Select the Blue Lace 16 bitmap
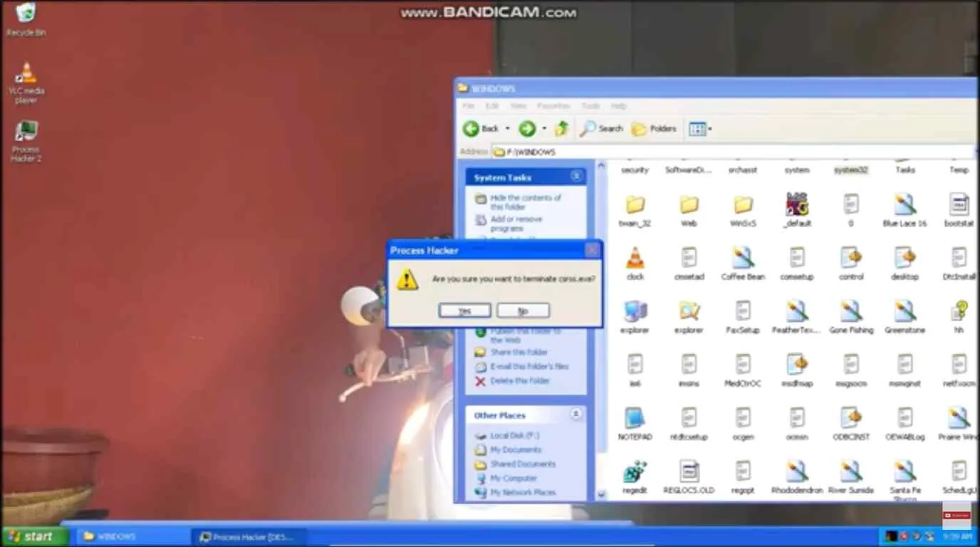The height and width of the screenshot is (547, 980). 905,211
